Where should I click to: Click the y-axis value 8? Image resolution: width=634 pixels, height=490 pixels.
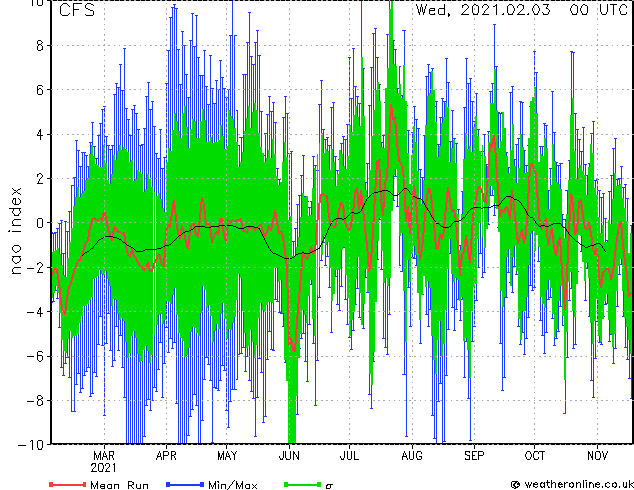click(x=40, y=46)
